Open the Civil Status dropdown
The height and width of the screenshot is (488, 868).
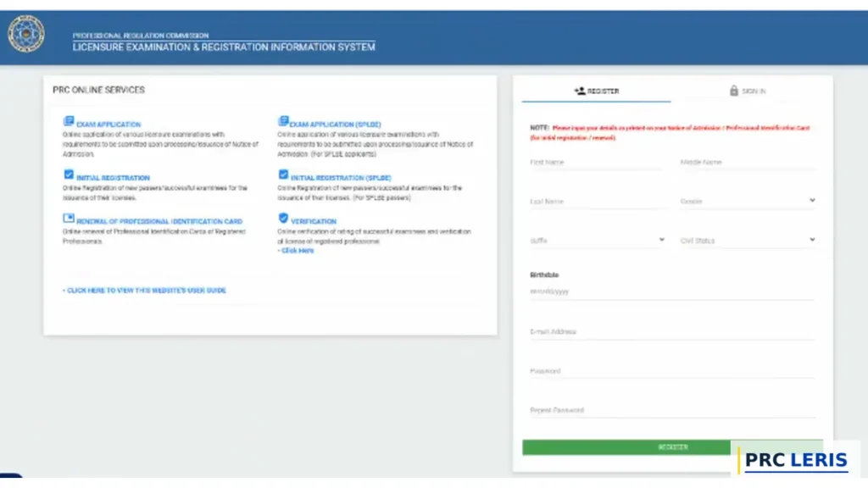point(748,241)
